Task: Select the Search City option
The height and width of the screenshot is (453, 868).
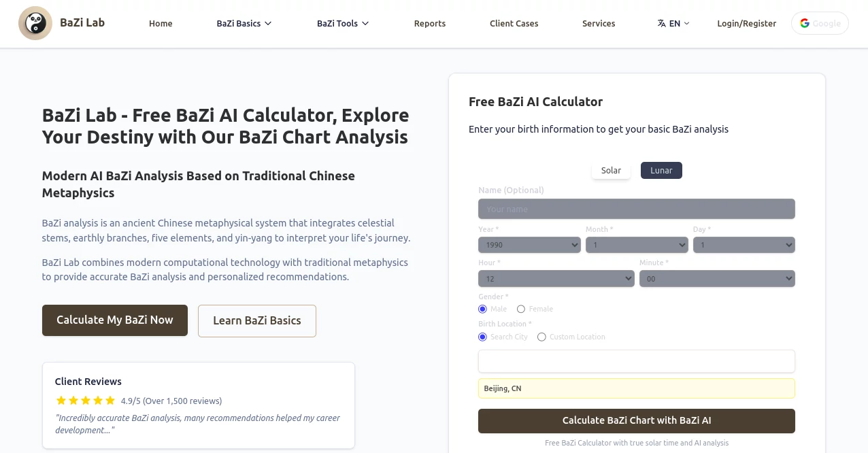Action: pos(482,337)
